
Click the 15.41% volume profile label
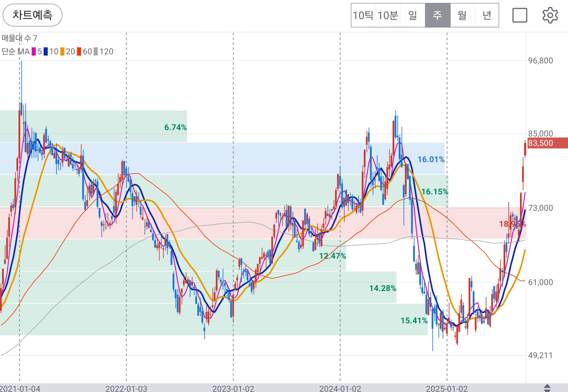click(x=414, y=320)
